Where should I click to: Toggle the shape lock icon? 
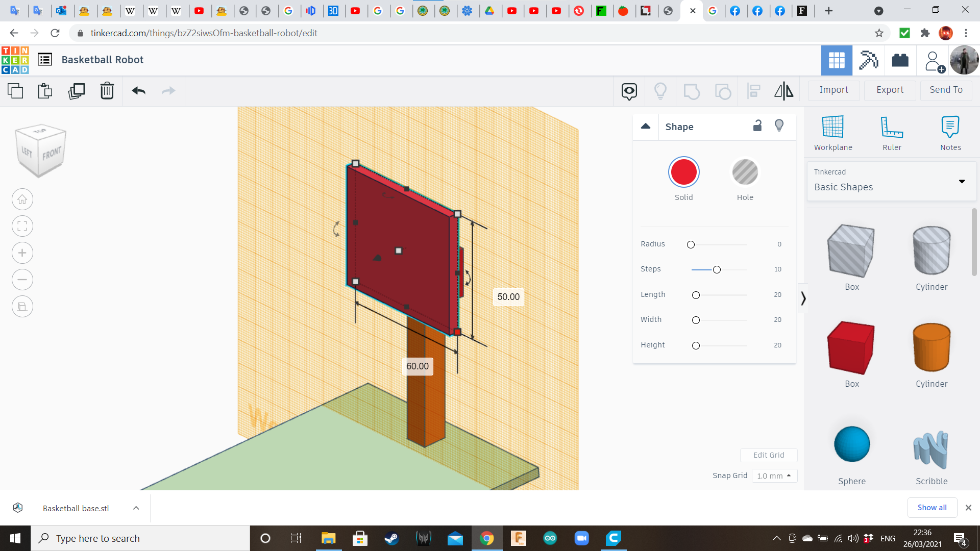tap(757, 126)
